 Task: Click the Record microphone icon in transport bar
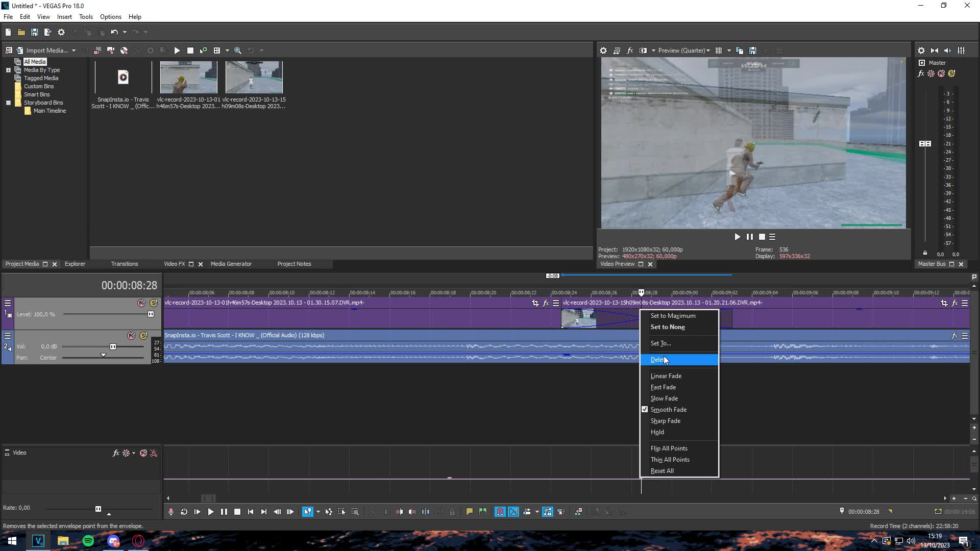point(171,512)
